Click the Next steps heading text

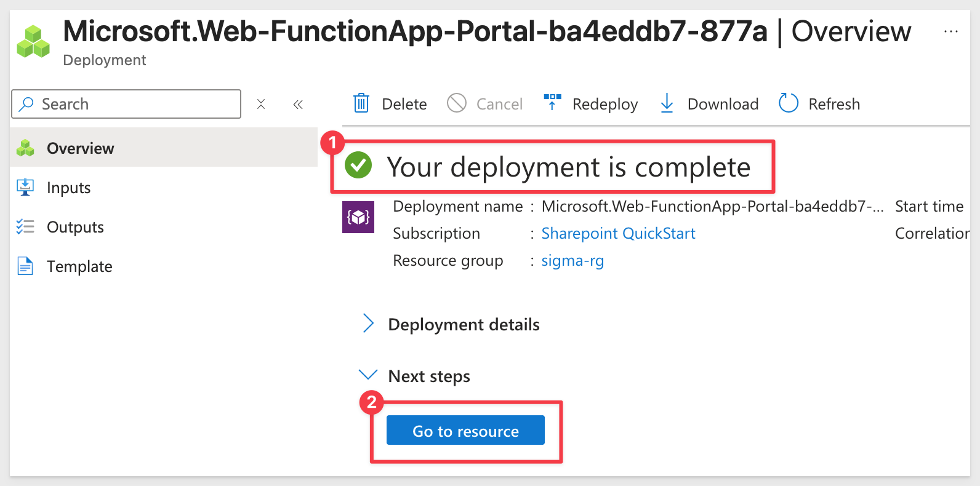tap(429, 376)
